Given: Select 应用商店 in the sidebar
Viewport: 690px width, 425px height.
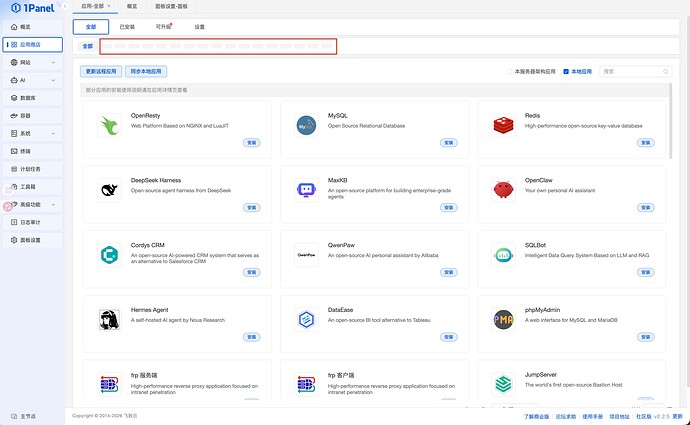Looking at the screenshot, I should [x=32, y=44].
